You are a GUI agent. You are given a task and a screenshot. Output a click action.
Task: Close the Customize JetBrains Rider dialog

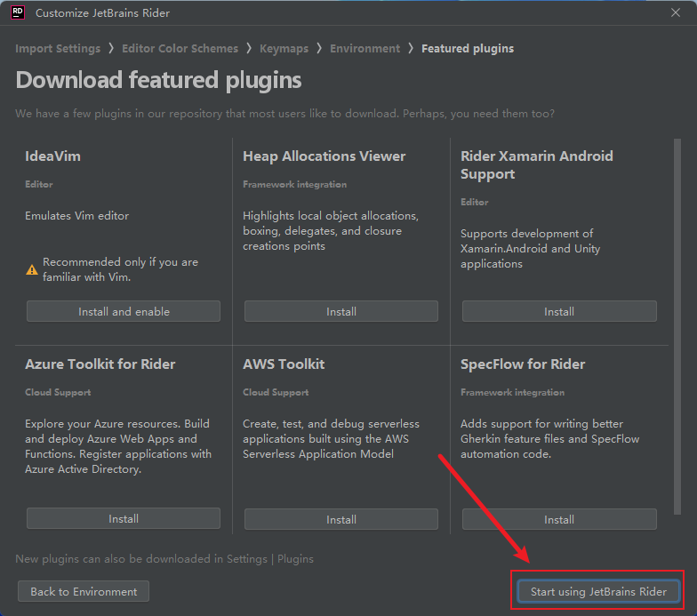coord(676,12)
